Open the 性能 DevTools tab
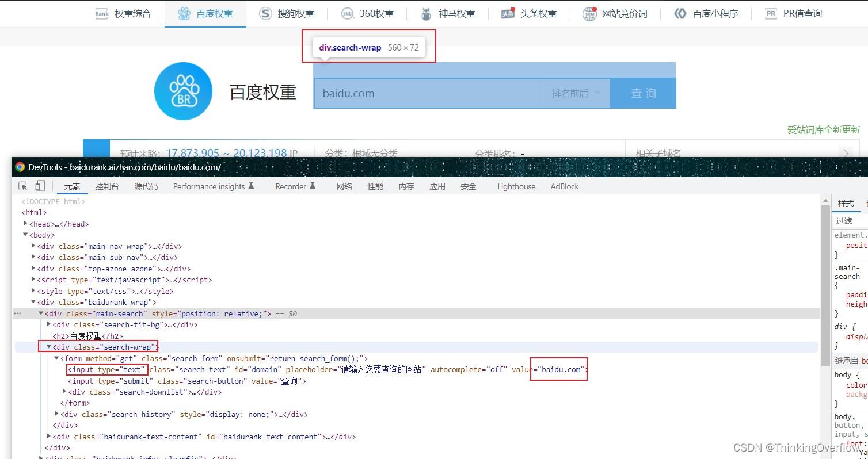Viewport: 868px width, 459px height. pos(375,186)
